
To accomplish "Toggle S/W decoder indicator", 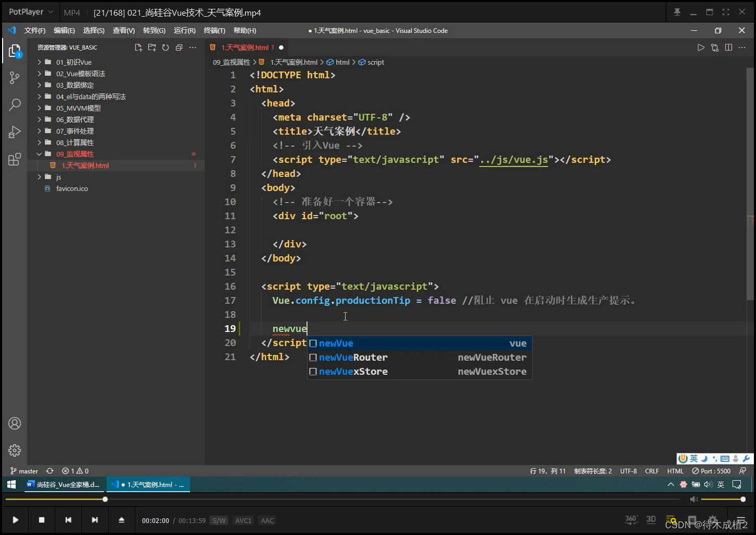I will [219, 520].
